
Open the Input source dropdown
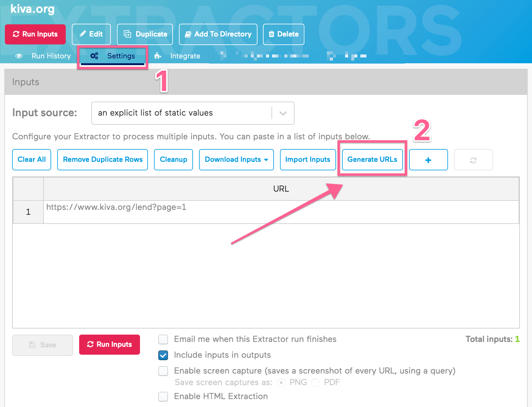[x=283, y=113]
